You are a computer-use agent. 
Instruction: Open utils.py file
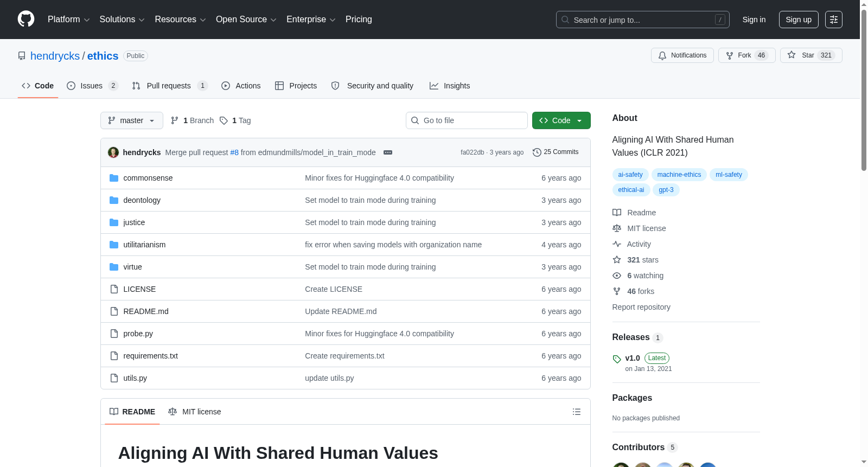pos(135,378)
